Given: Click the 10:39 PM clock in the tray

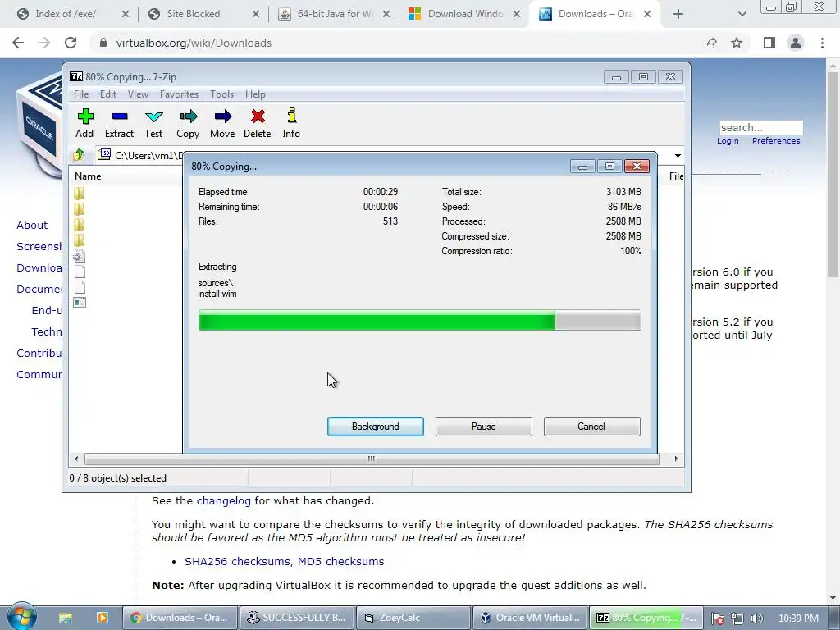Looking at the screenshot, I should pyautogui.click(x=798, y=619).
